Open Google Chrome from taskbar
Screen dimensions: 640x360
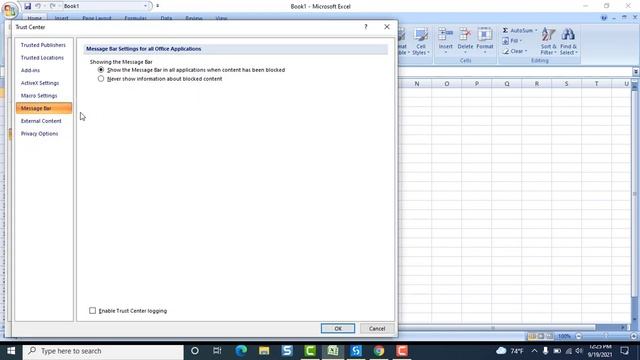coord(379,351)
